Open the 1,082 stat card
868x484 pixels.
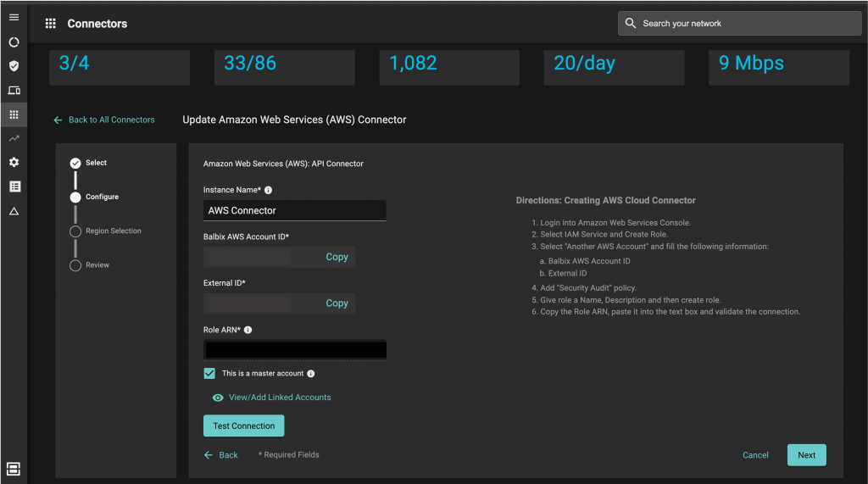(449, 67)
